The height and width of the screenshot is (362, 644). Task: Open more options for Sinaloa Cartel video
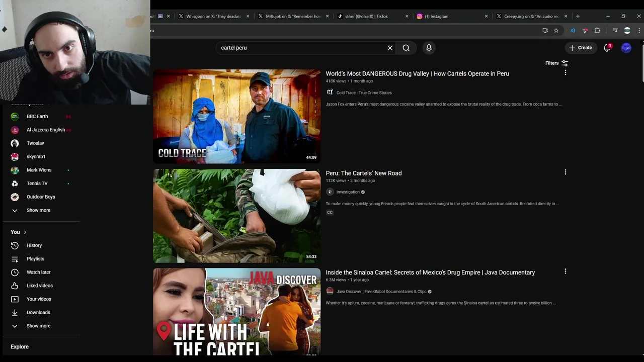[x=565, y=271]
